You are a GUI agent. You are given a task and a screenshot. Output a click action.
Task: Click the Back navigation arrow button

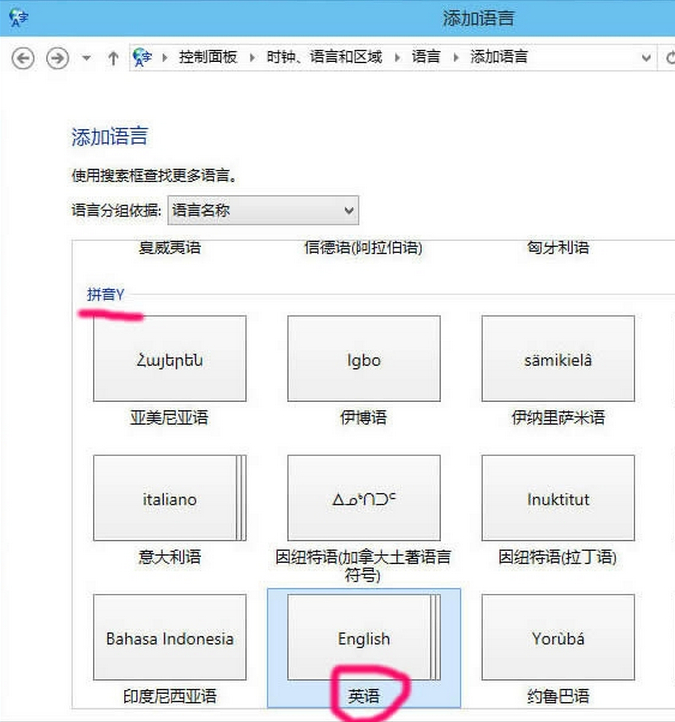click(x=23, y=58)
